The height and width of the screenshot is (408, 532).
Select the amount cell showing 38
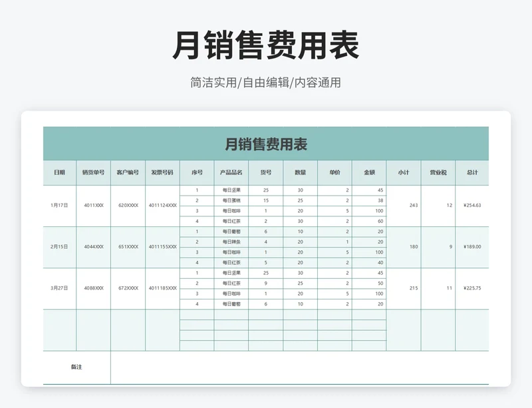pos(369,201)
